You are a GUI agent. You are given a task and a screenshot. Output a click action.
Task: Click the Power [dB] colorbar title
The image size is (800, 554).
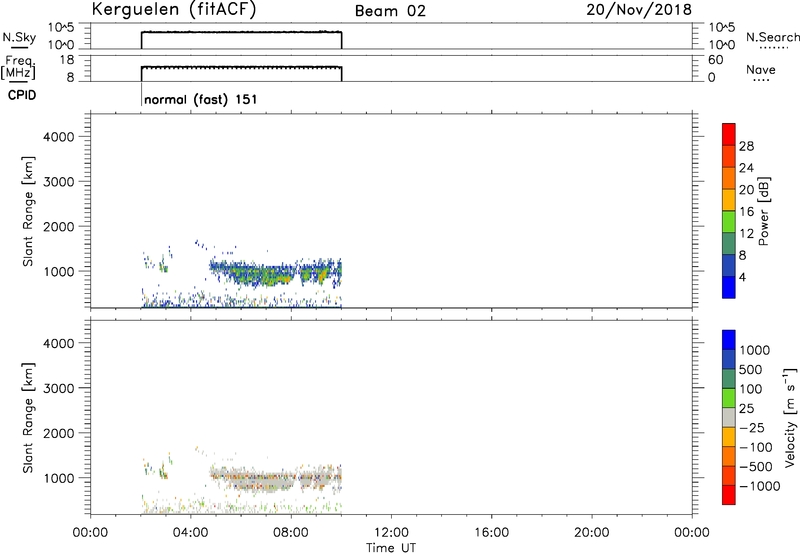click(x=763, y=211)
